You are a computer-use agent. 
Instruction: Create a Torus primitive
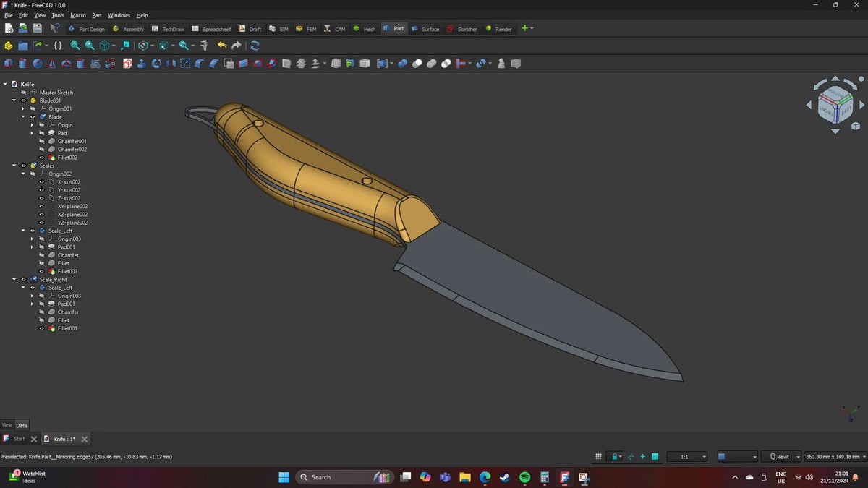pyautogui.click(x=66, y=64)
